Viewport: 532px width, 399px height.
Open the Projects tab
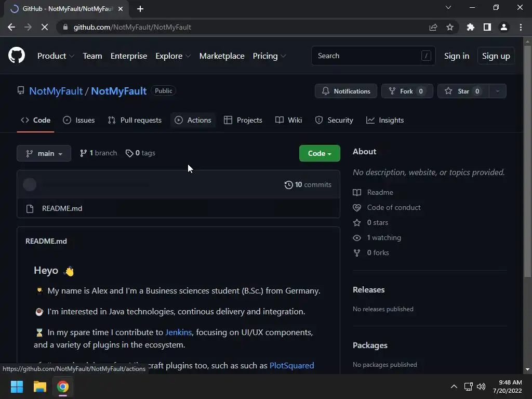point(243,120)
